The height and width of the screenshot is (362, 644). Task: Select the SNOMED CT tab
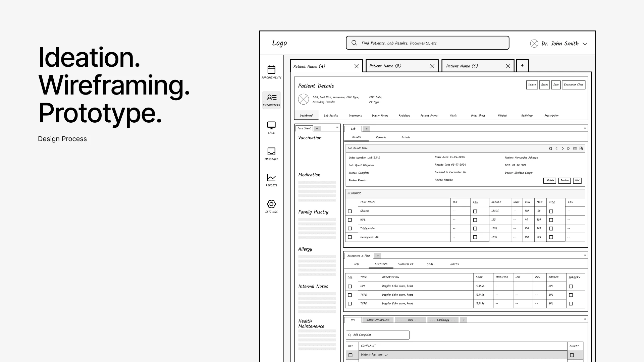406,264
